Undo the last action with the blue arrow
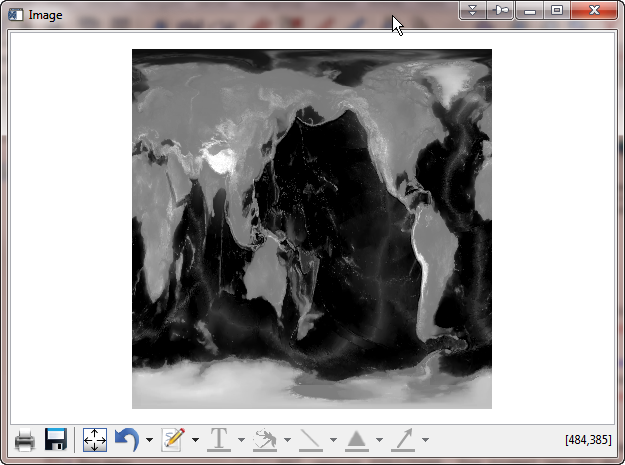This screenshot has width=625, height=465. click(x=127, y=440)
